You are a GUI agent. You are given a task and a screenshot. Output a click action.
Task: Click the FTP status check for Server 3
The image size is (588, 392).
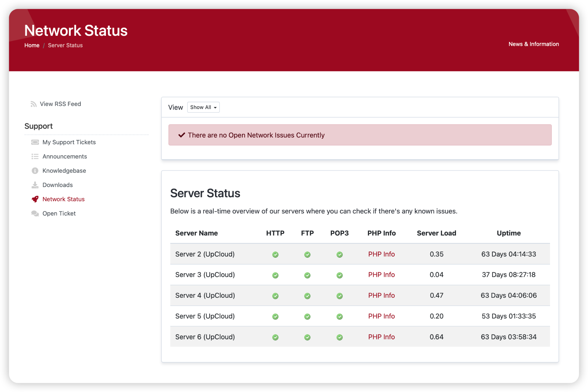pyautogui.click(x=307, y=275)
